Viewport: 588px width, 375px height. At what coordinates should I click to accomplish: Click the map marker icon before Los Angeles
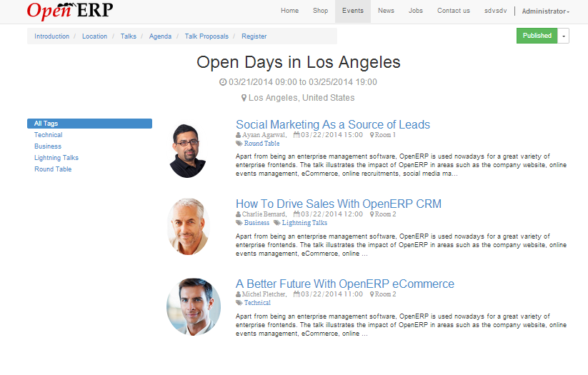click(x=244, y=98)
